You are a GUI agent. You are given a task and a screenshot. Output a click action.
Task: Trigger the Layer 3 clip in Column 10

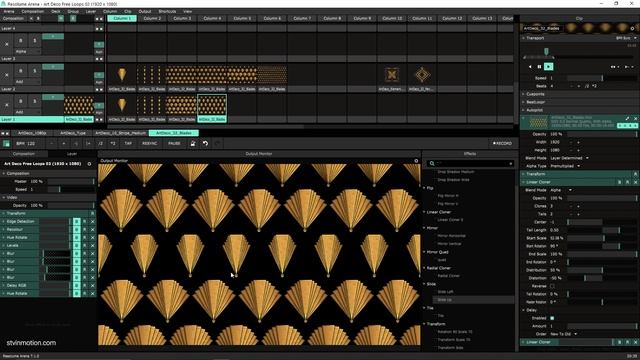[392, 75]
